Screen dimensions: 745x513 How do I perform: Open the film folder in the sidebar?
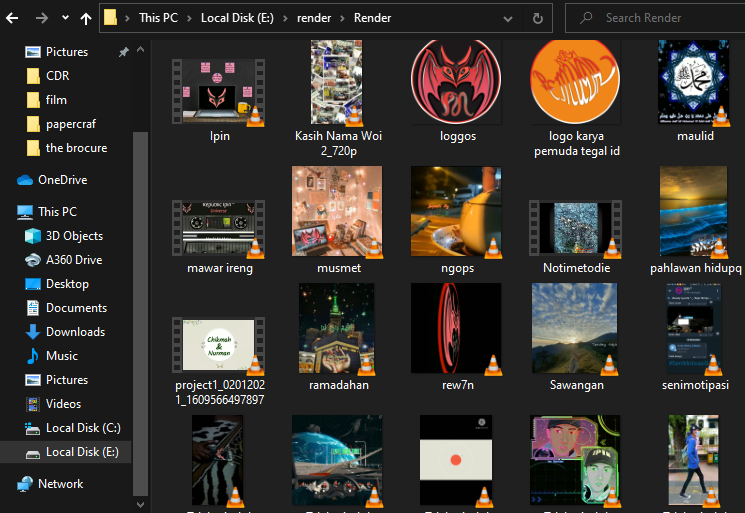[47, 100]
